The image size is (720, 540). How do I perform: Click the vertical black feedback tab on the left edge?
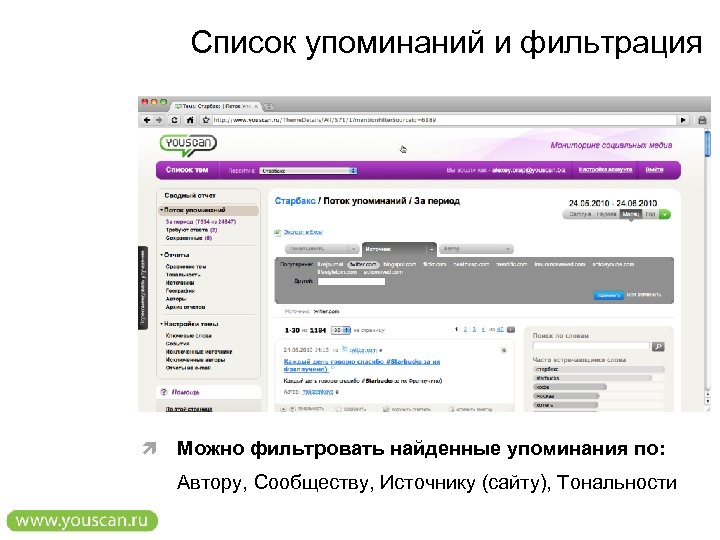[x=143, y=288]
